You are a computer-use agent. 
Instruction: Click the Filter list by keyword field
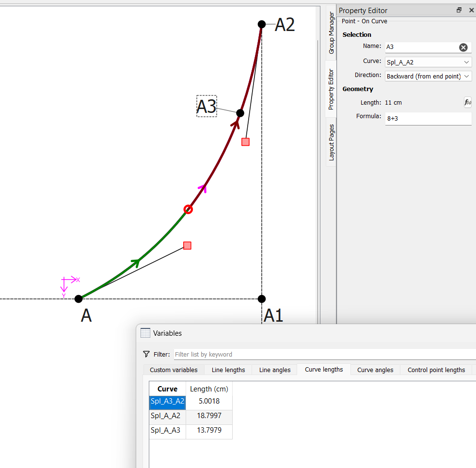click(320, 354)
